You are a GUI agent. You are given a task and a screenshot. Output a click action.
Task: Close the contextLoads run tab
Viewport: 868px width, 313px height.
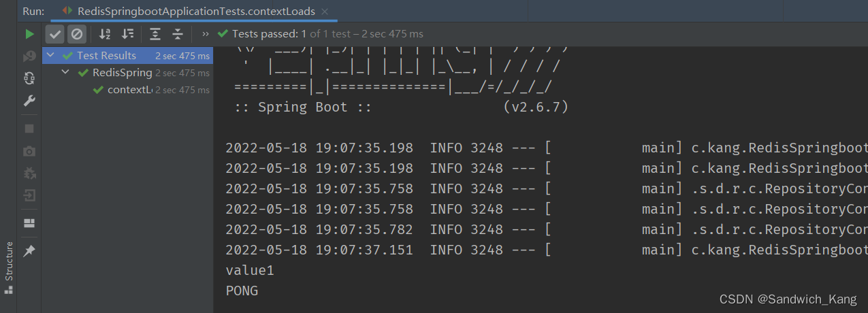tap(325, 12)
